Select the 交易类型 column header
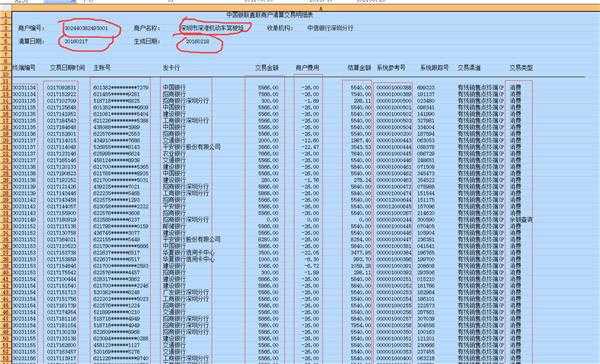600x364 pixels. 521,68
